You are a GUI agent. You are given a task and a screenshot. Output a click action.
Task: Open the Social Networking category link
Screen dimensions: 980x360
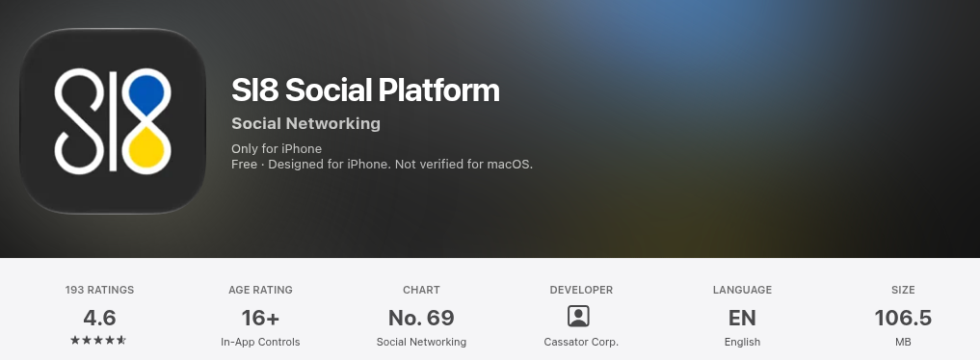[x=305, y=123]
